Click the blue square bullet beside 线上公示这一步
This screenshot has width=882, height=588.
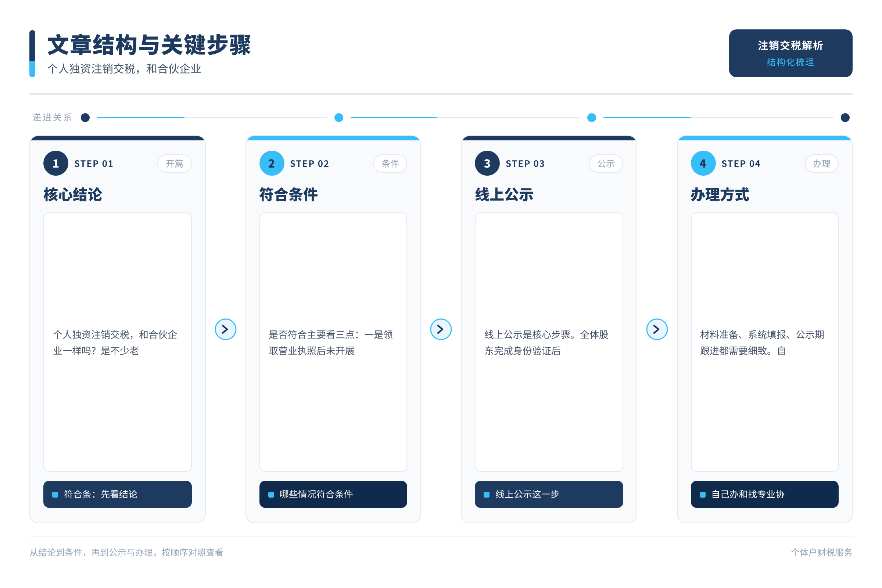point(486,495)
